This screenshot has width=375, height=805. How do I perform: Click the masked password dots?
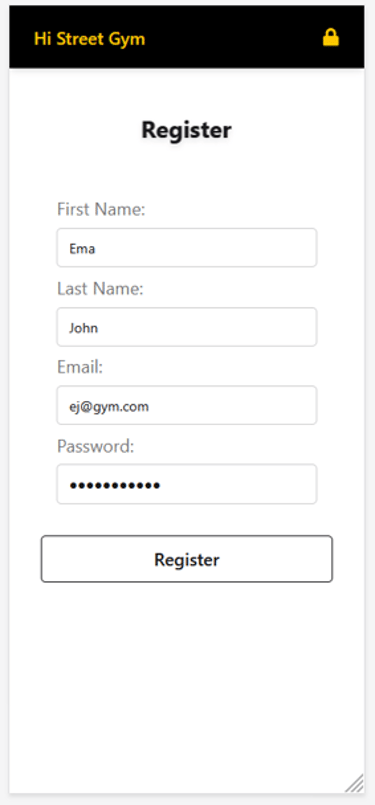pyautogui.click(x=115, y=485)
